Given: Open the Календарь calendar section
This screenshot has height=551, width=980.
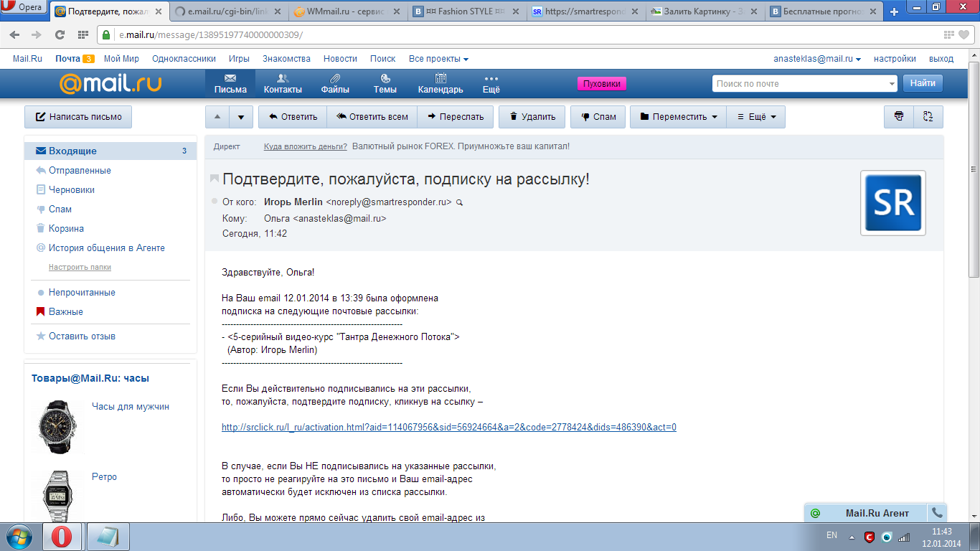Looking at the screenshot, I should (440, 84).
